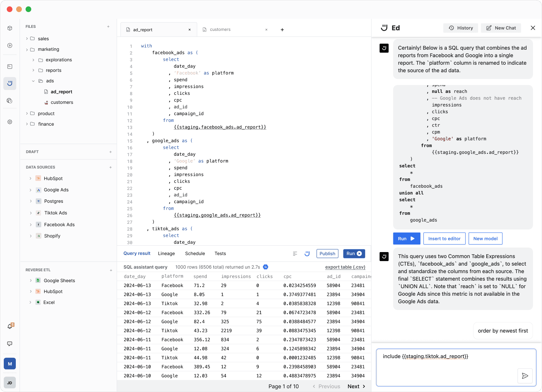Open the chat bubble icon in sidebar

click(x=10, y=344)
